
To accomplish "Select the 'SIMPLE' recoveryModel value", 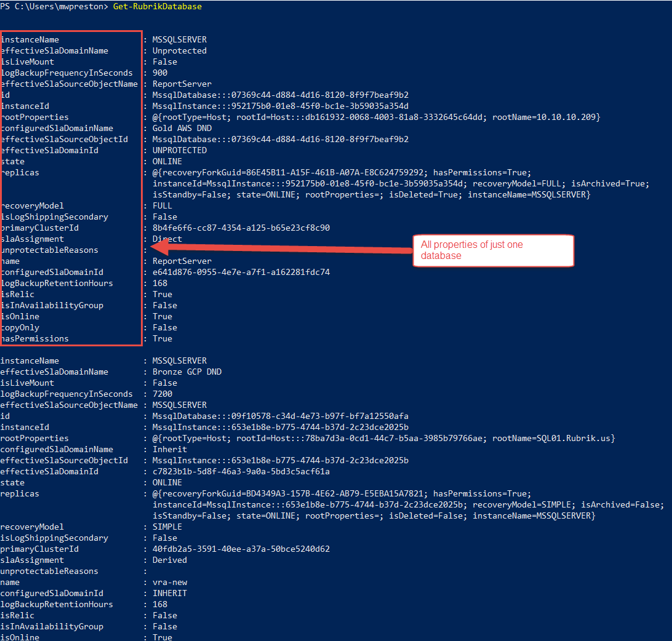I will 167,527.
